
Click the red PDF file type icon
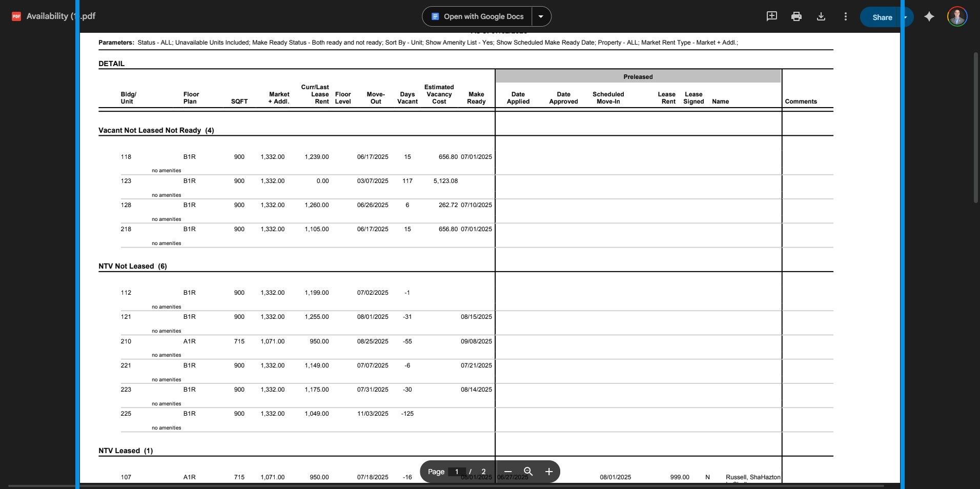point(16,16)
